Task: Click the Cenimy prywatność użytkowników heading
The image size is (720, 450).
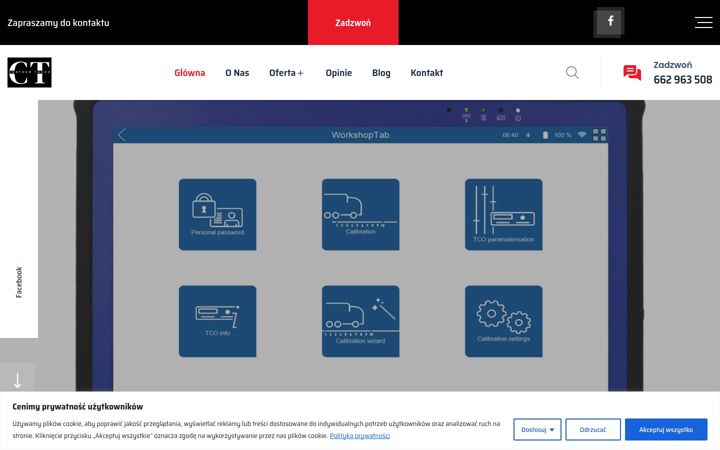Action: click(x=78, y=406)
